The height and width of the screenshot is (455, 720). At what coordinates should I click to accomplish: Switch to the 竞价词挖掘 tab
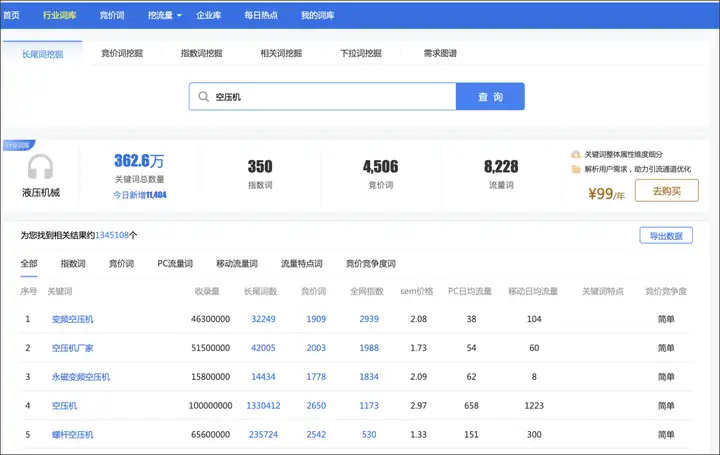(122, 53)
